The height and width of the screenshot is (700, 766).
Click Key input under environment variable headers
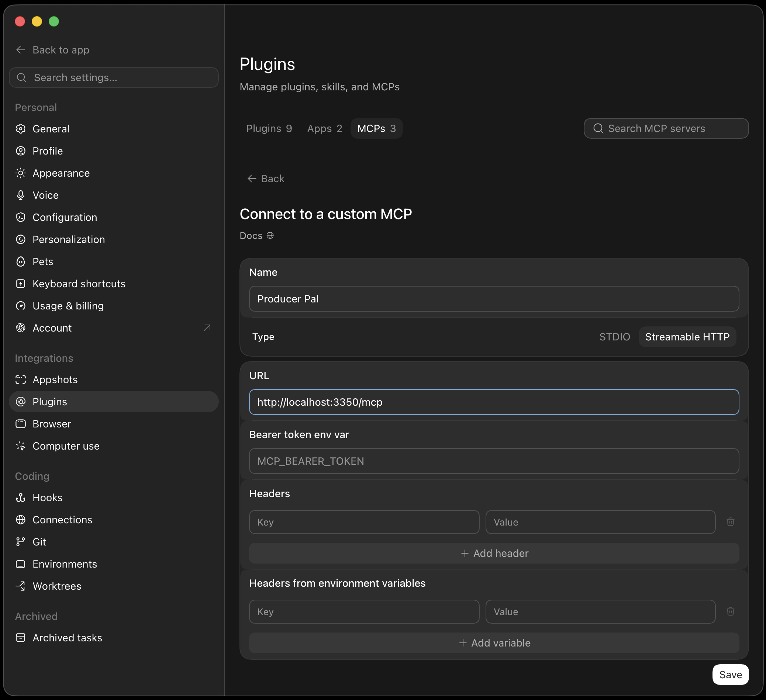[x=364, y=612]
